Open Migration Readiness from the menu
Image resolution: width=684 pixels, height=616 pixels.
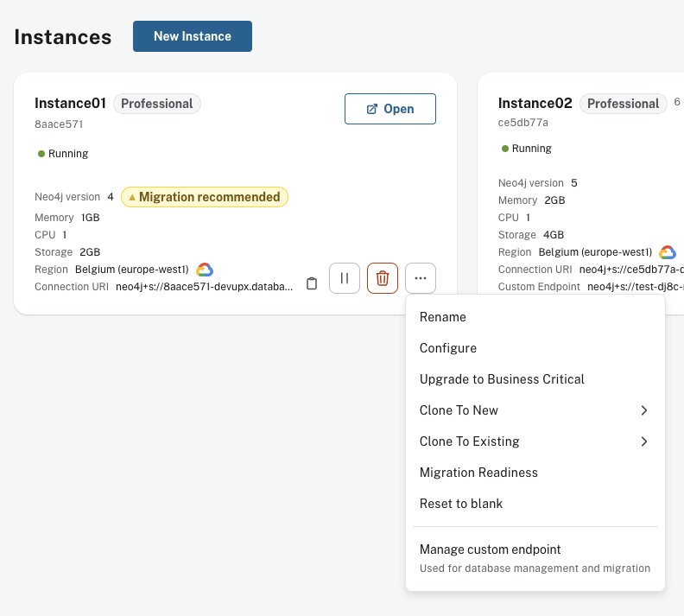535,473
